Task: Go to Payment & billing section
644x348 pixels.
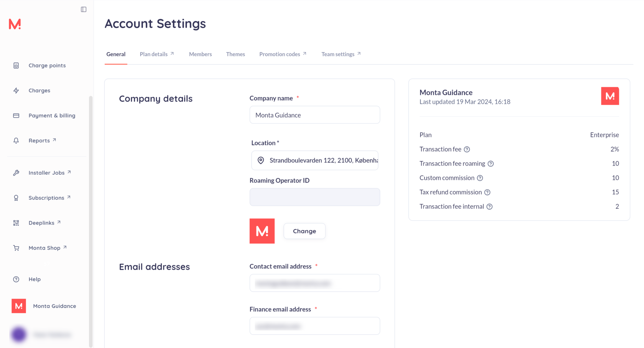Action: tap(52, 116)
